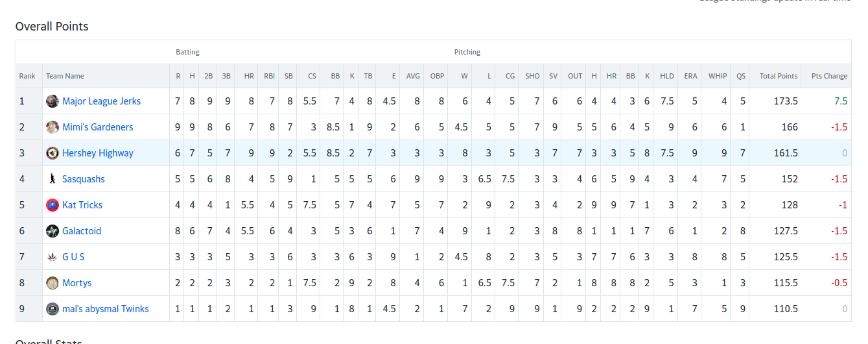Open the Galactoid team link
The image size is (868, 344).
(x=82, y=231)
